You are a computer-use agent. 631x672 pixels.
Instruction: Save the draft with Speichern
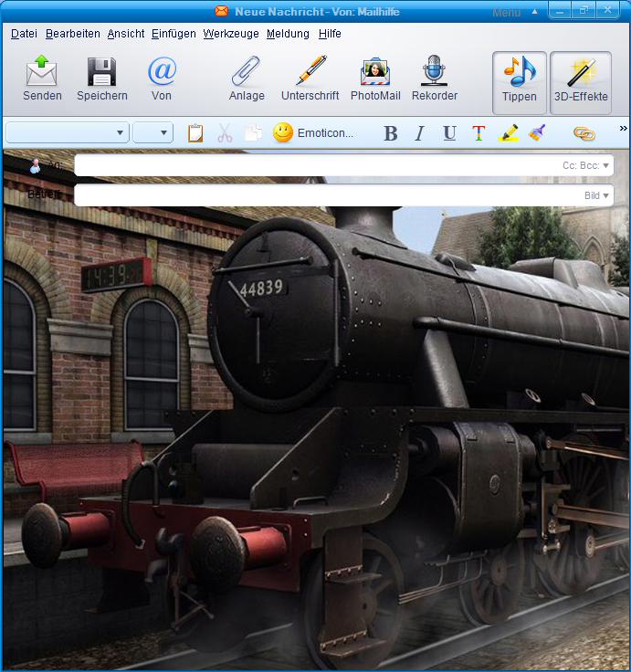pyautogui.click(x=102, y=79)
